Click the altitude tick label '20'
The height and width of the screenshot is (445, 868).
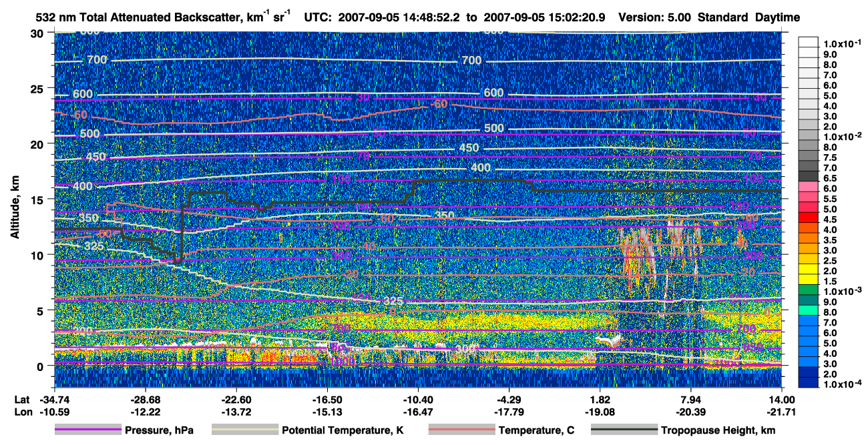click(39, 143)
